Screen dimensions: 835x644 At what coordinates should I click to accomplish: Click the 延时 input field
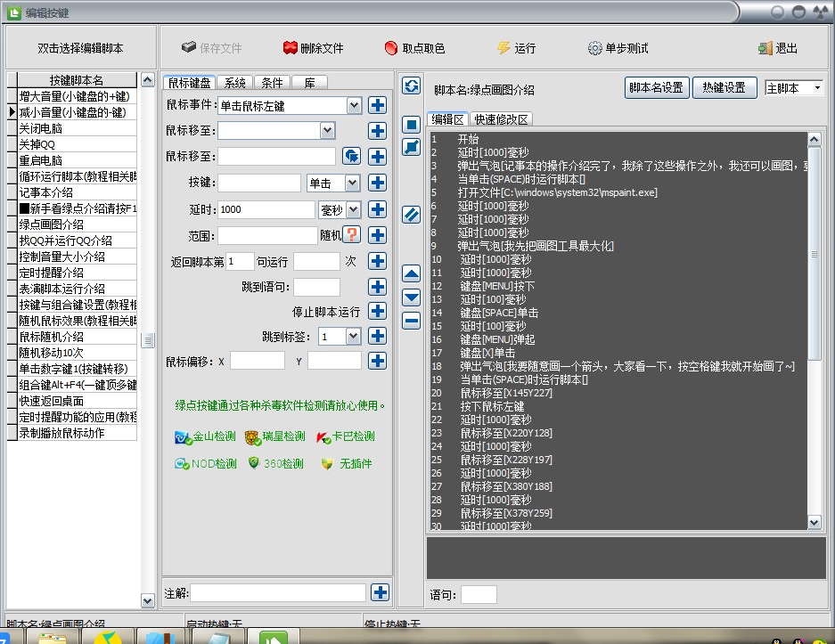point(266,209)
